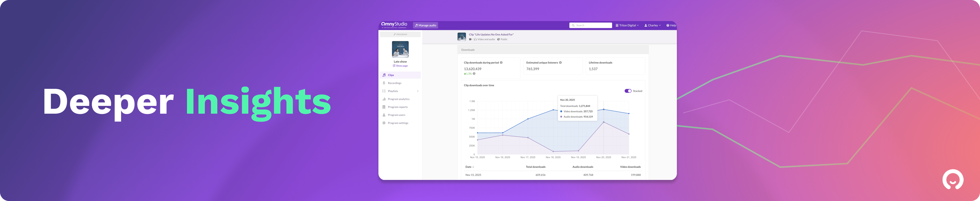
Task: Expand the Playlists submenu arrow
Action: click(x=418, y=91)
